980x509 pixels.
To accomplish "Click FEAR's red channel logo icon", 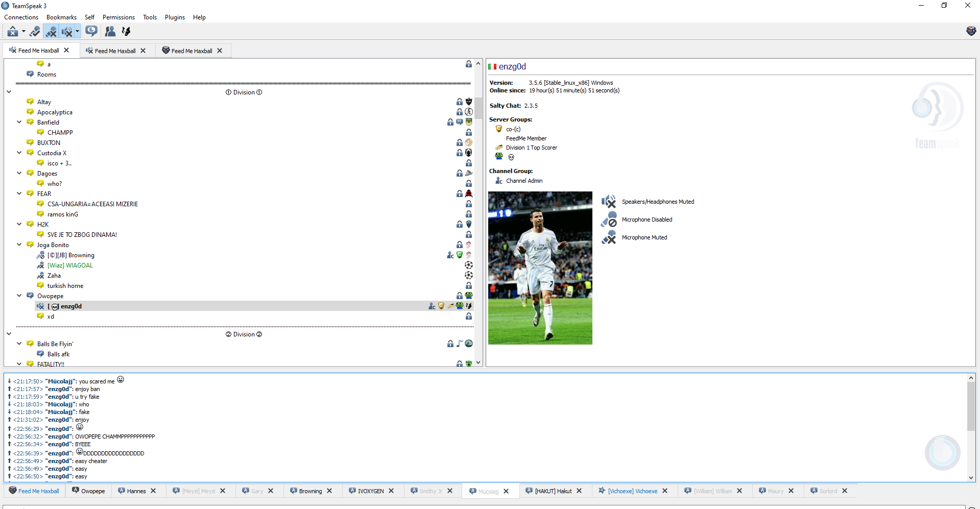I will [x=469, y=193].
